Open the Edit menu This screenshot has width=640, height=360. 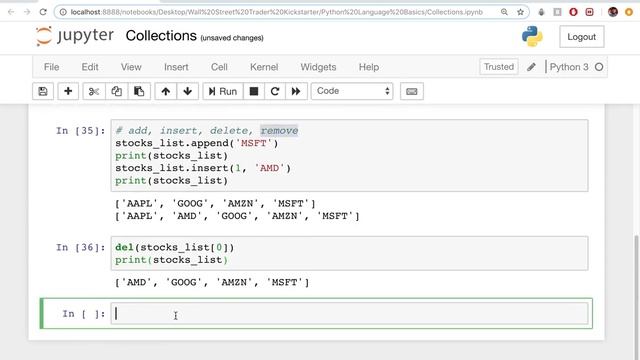pyautogui.click(x=90, y=67)
